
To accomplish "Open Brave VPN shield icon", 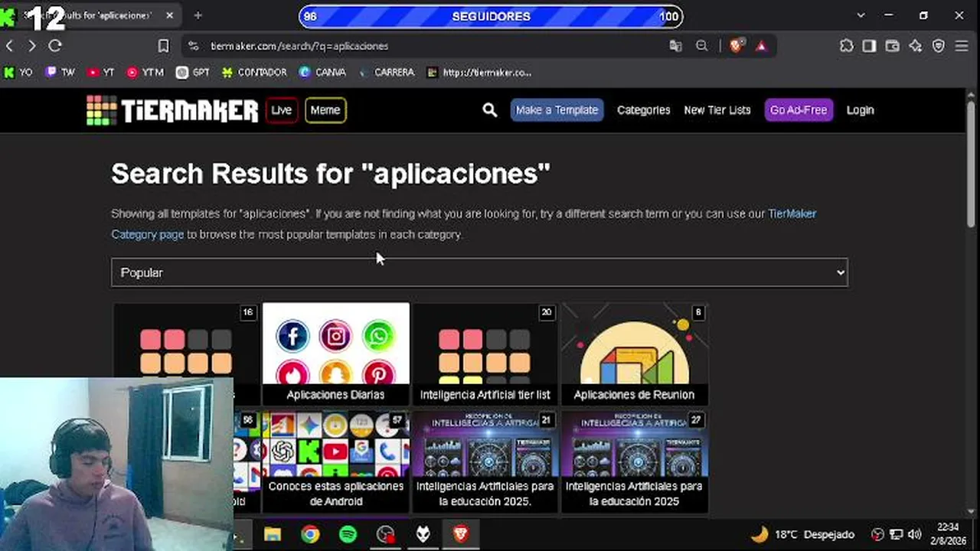I will pyautogui.click(x=938, y=46).
